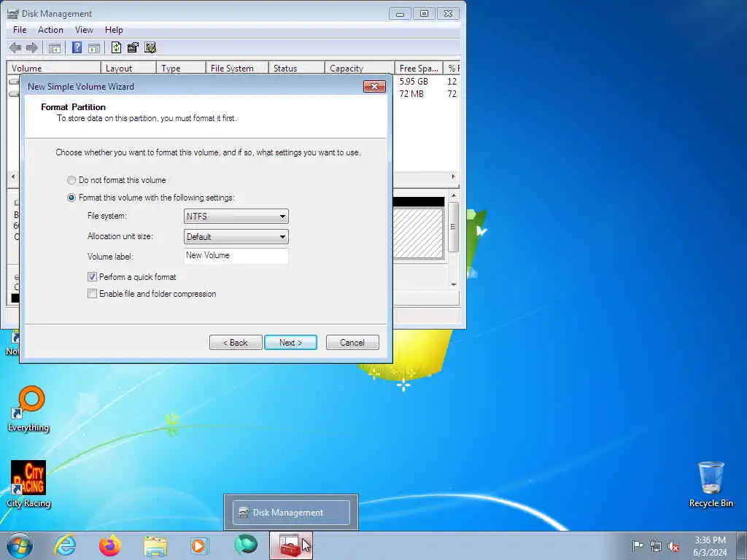Minimize the Disk Management window

[400, 14]
